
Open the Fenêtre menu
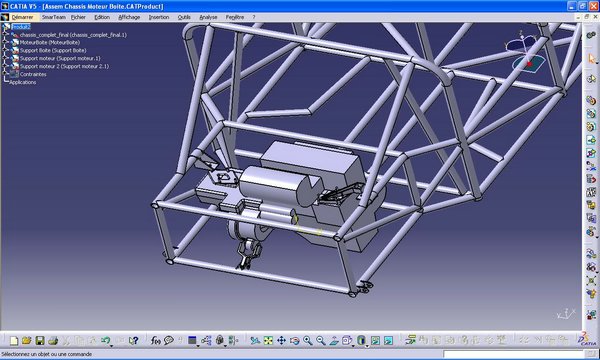pos(235,17)
